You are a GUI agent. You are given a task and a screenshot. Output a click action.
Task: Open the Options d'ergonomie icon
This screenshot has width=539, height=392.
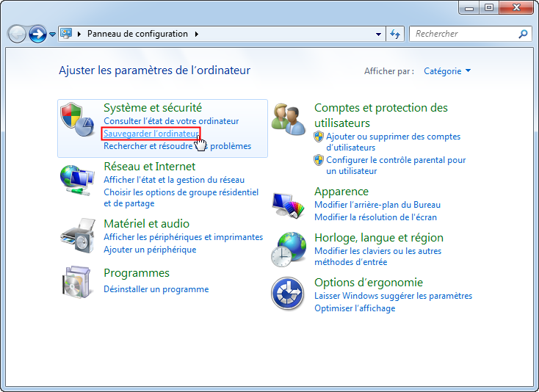point(287,294)
